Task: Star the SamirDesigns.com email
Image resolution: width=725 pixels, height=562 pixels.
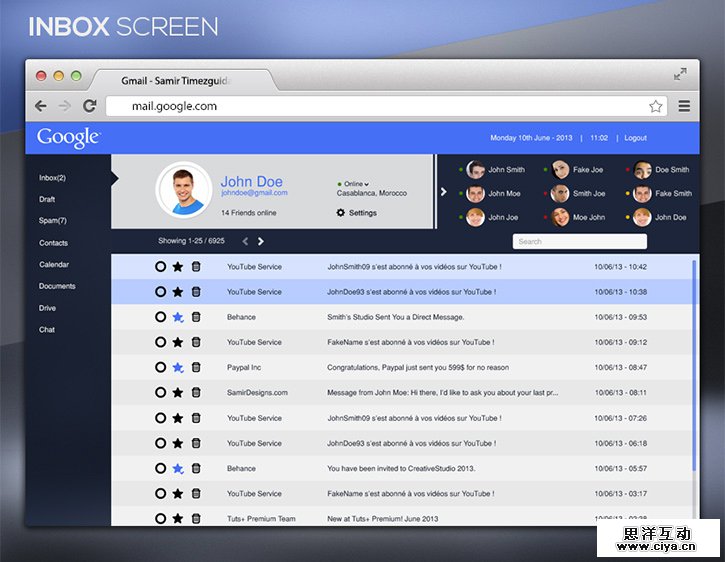Action: coord(178,393)
